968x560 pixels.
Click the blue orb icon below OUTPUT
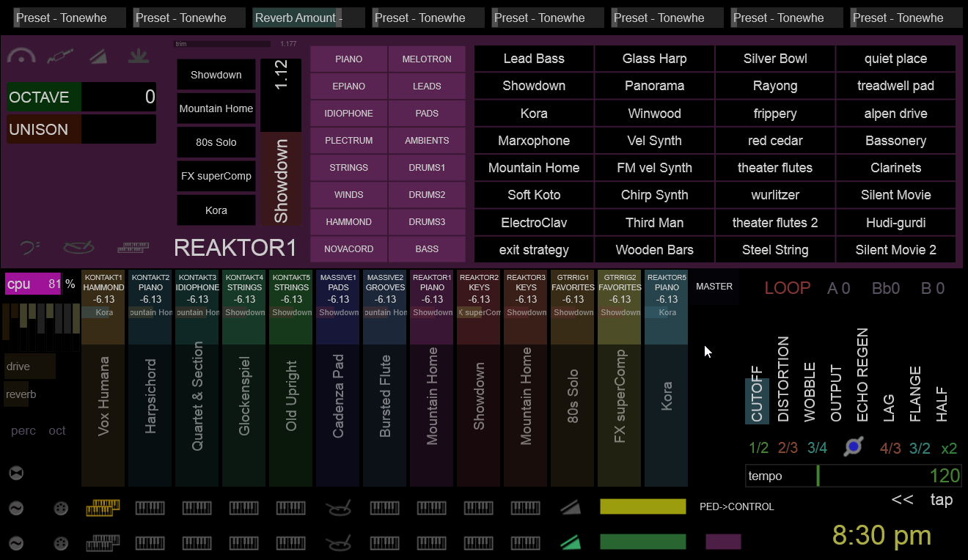point(853,447)
